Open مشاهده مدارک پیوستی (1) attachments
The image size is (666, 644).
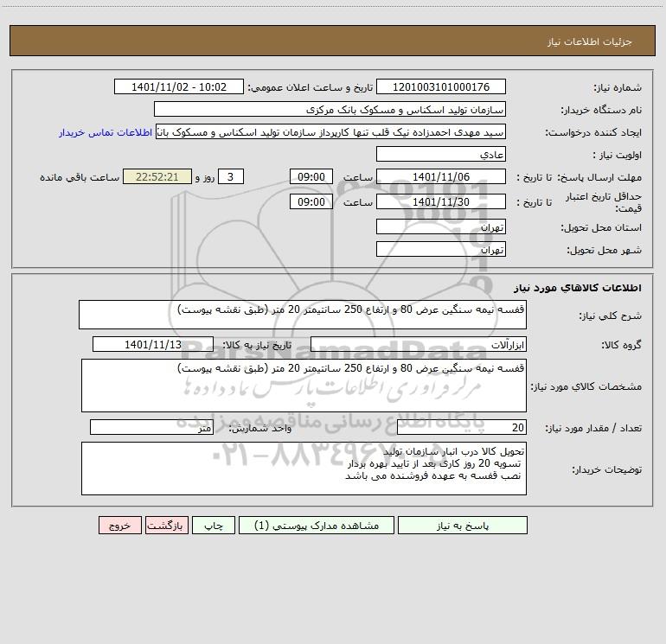tap(317, 525)
